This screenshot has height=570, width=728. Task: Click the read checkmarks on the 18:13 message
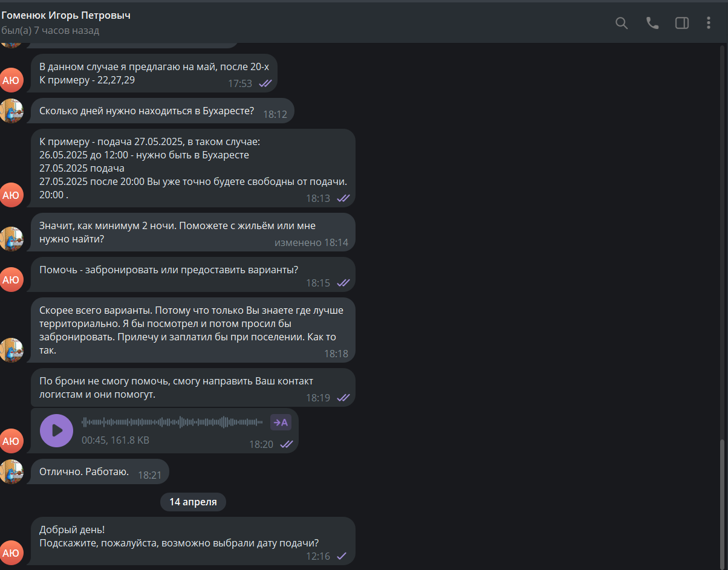[343, 198]
